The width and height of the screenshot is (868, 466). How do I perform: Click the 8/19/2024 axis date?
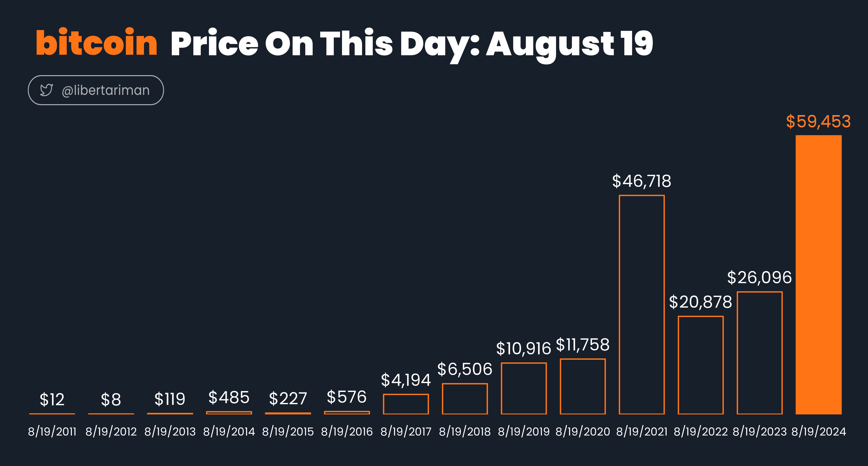click(x=818, y=432)
